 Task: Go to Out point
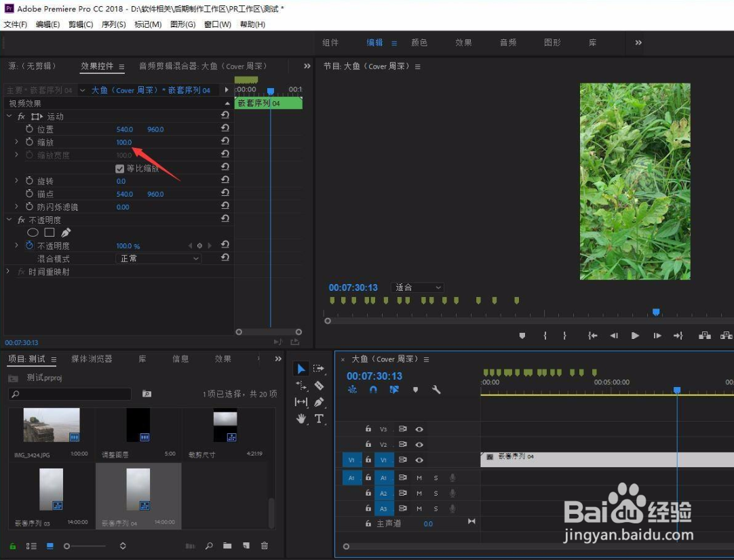click(678, 336)
